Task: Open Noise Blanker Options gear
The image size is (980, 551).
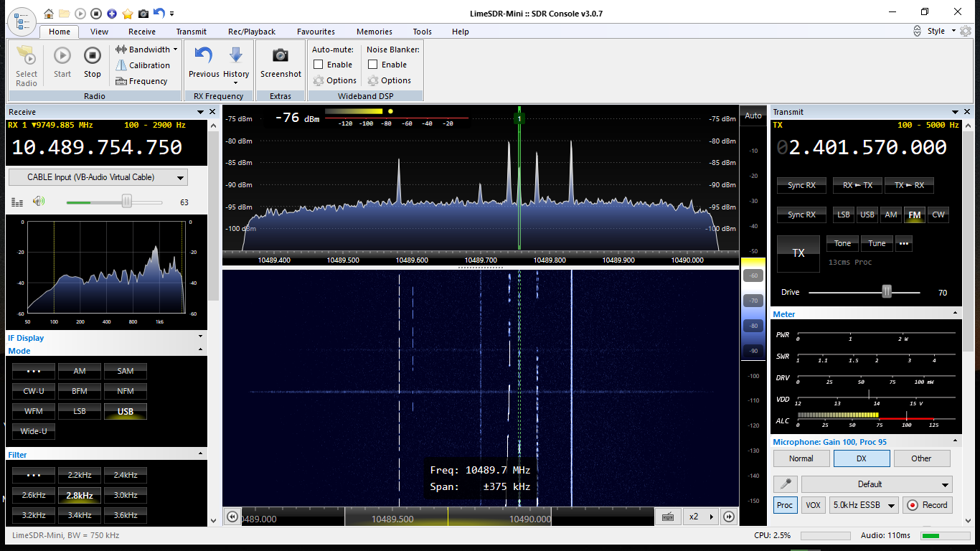Action: click(390, 80)
